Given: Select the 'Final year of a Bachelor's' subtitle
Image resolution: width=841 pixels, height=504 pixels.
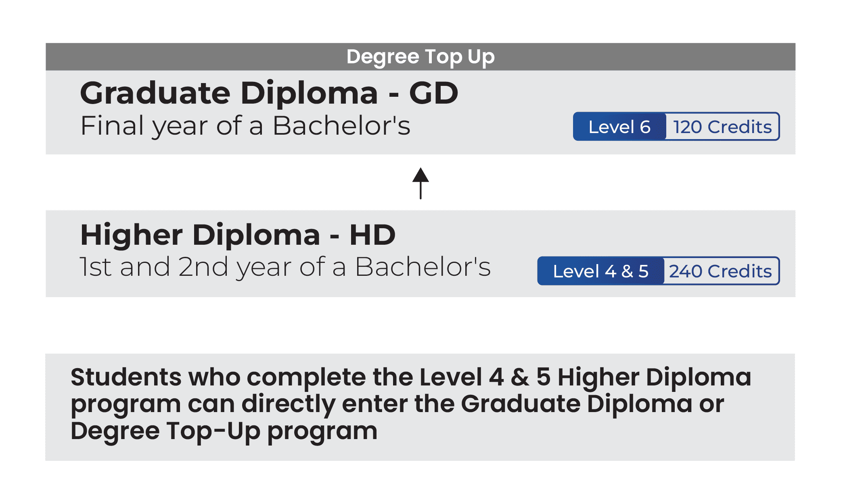Looking at the screenshot, I should click(245, 126).
